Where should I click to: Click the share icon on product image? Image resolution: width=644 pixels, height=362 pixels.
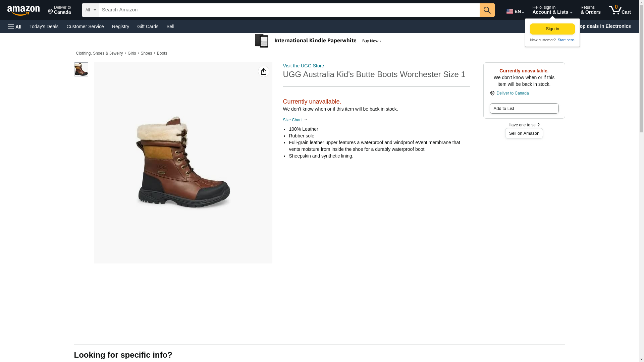tap(263, 71)
